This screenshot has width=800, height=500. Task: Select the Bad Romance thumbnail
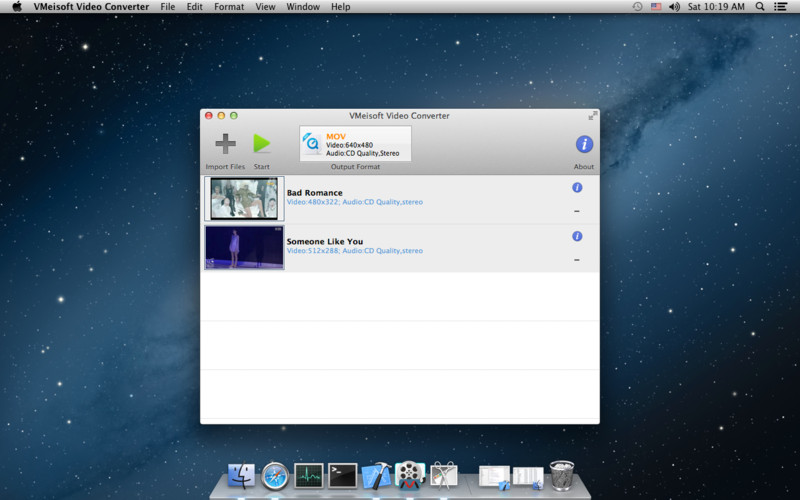point(244,198)
